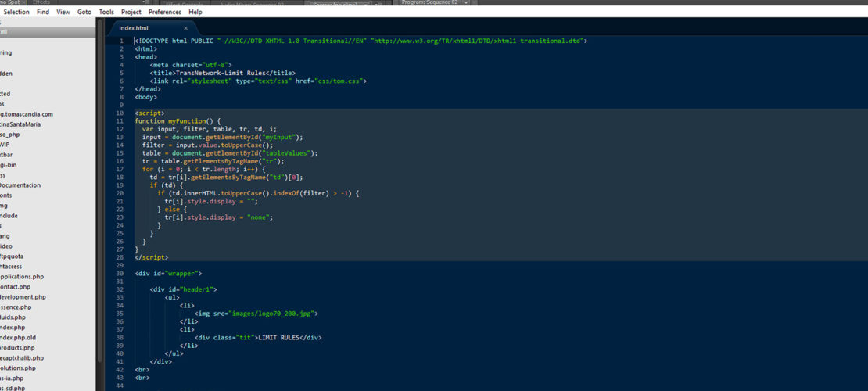Open the Source (no clips) dropdown

tap(366, 4)
